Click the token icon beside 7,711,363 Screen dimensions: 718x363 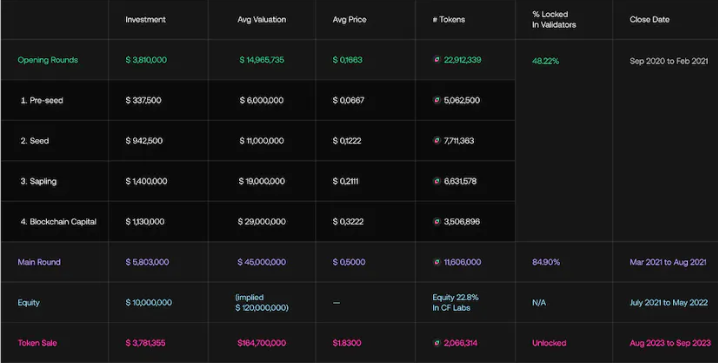tap(437, 140)
